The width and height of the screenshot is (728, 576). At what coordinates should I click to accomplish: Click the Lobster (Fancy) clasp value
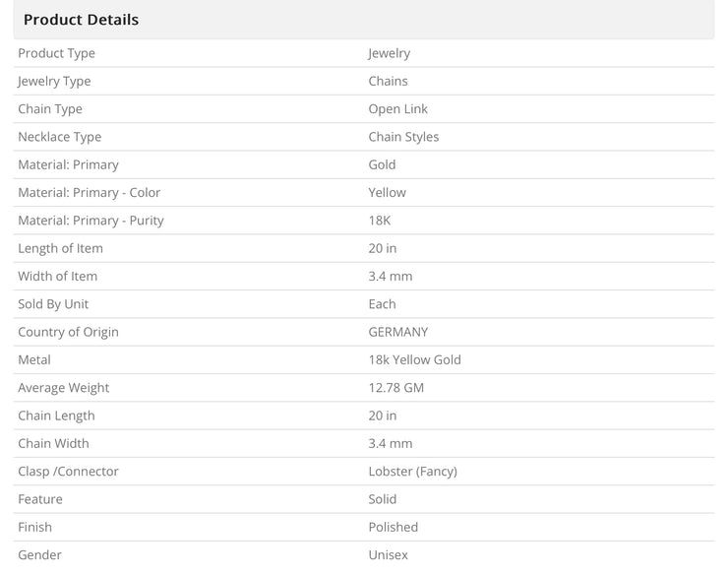pos(413,472)
